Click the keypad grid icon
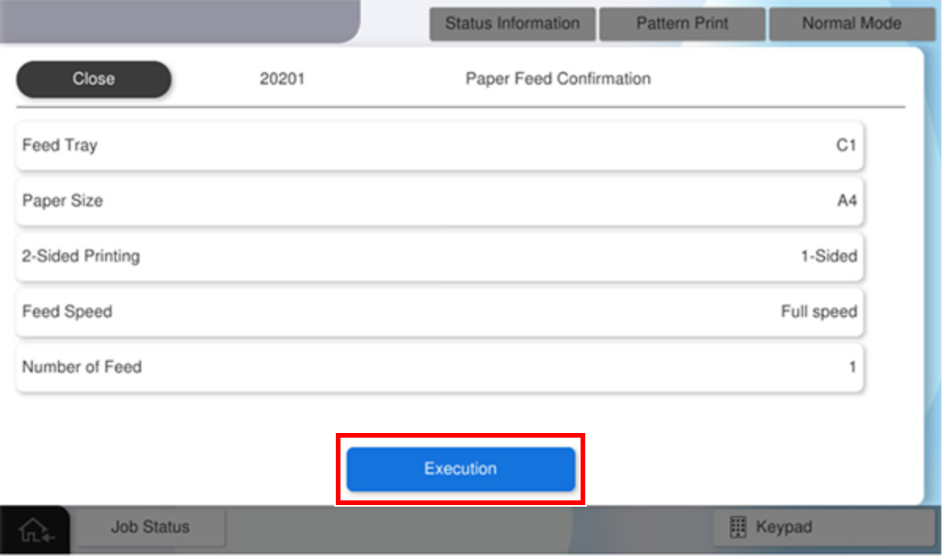Viewport: 943px width, 560px height. coord(737,527)
